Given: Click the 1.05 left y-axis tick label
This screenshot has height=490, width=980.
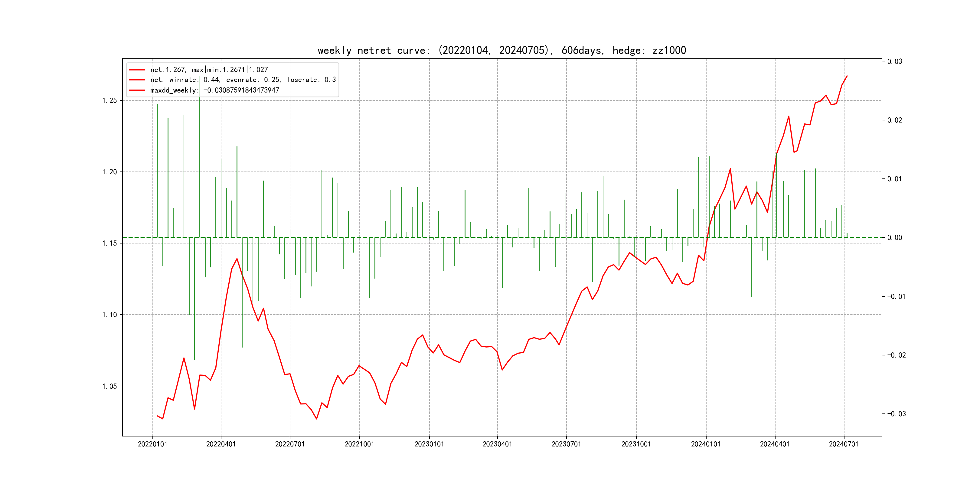Looking at the screenshot, I should point(109,386).
